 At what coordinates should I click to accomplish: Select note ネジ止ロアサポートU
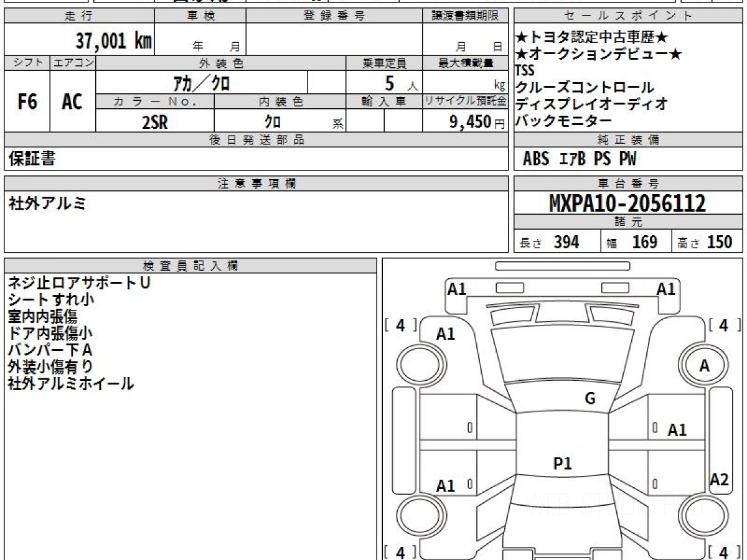(79, 282)
